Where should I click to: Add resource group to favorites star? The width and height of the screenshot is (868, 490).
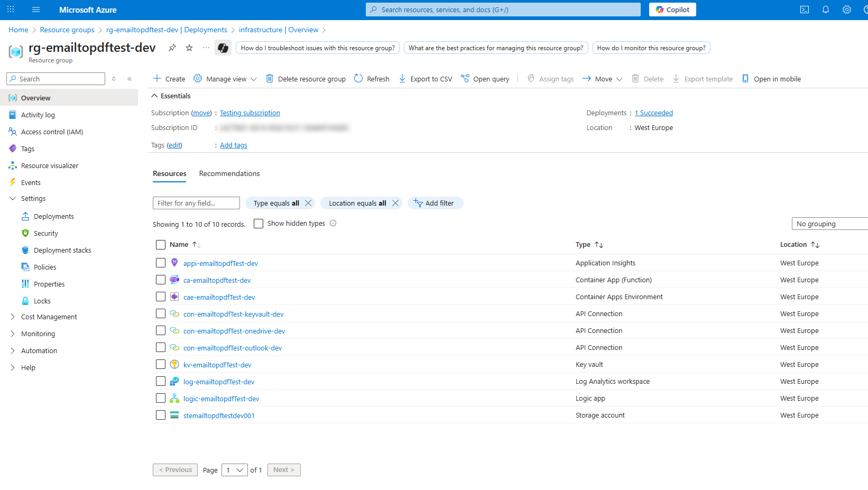click(189, 48)
